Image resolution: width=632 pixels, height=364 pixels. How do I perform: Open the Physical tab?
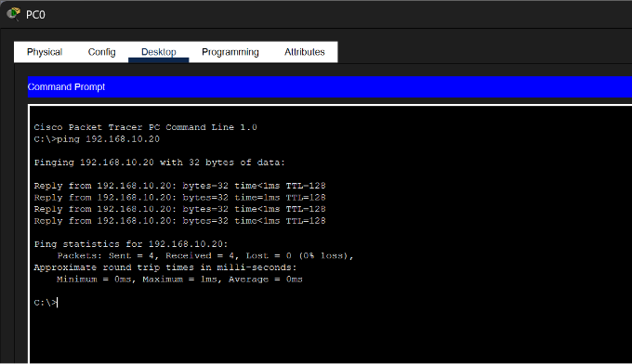tap(45, 52)
